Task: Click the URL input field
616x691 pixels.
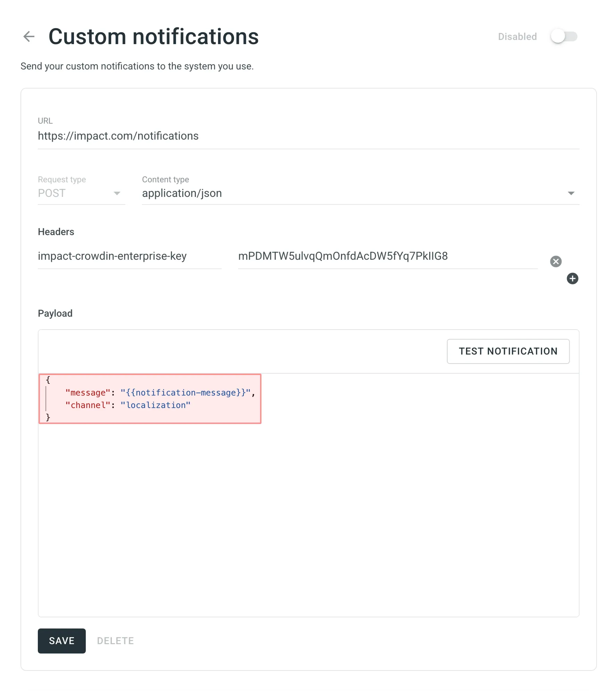Action: (308, 136)
